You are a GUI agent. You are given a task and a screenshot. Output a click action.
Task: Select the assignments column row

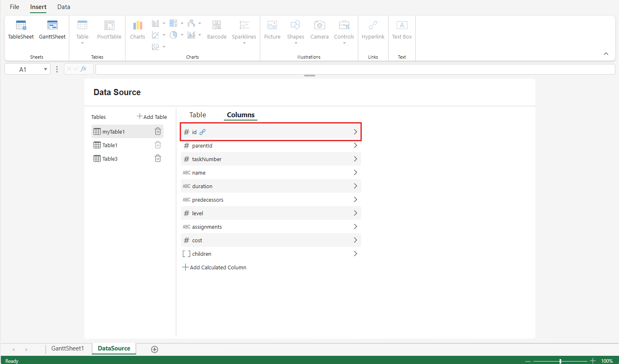tap(271, 227)
